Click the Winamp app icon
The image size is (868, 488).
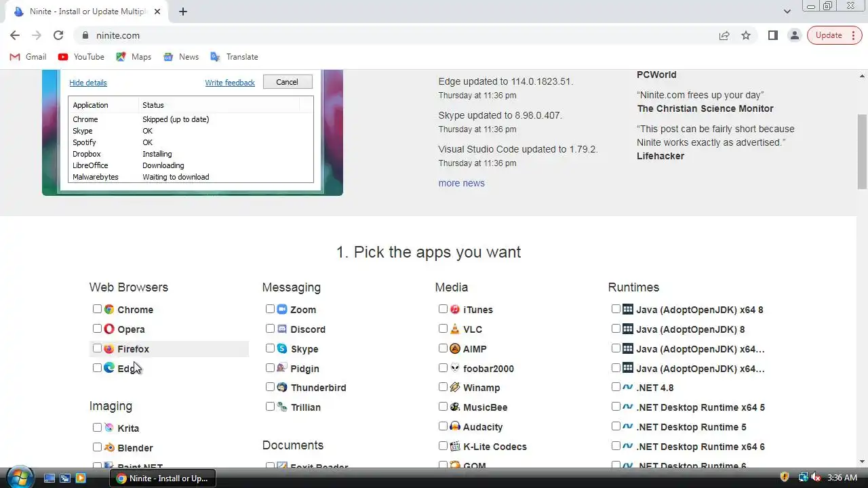(x=455, y=387)
